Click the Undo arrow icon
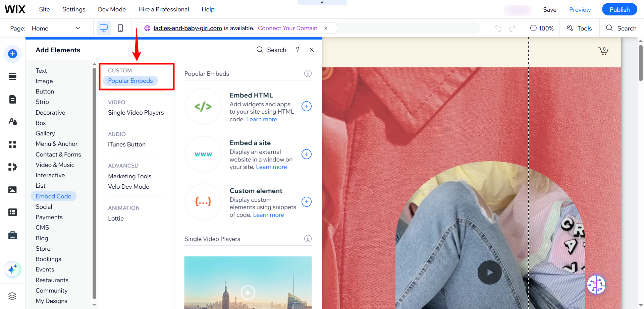 coord(498,28)
